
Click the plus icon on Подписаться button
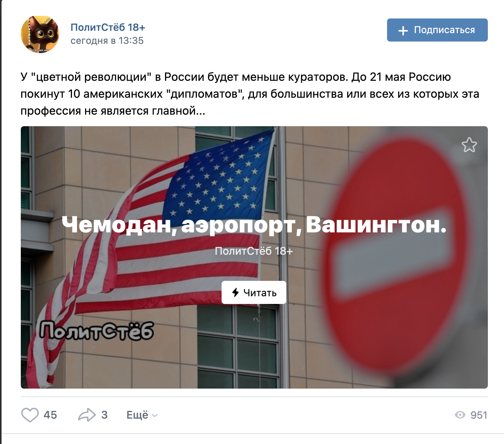[403, 30]
